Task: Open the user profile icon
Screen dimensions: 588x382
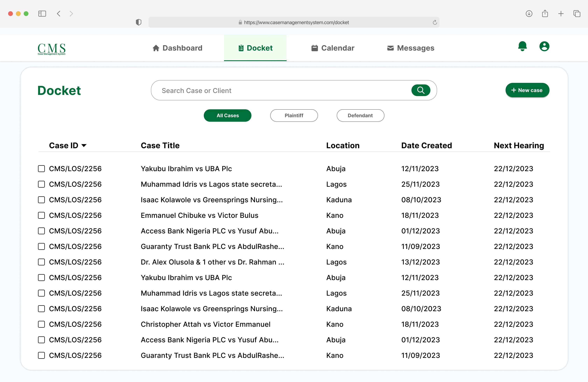Action: coord(544,46)
